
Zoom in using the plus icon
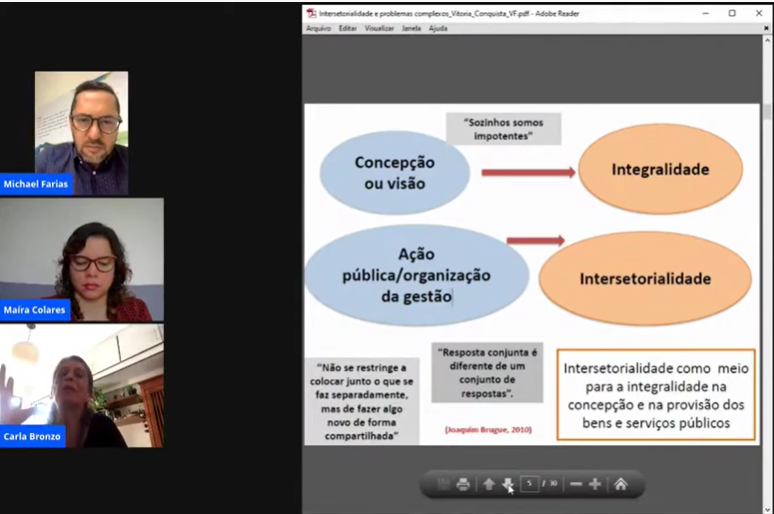[x=595, y=485]
